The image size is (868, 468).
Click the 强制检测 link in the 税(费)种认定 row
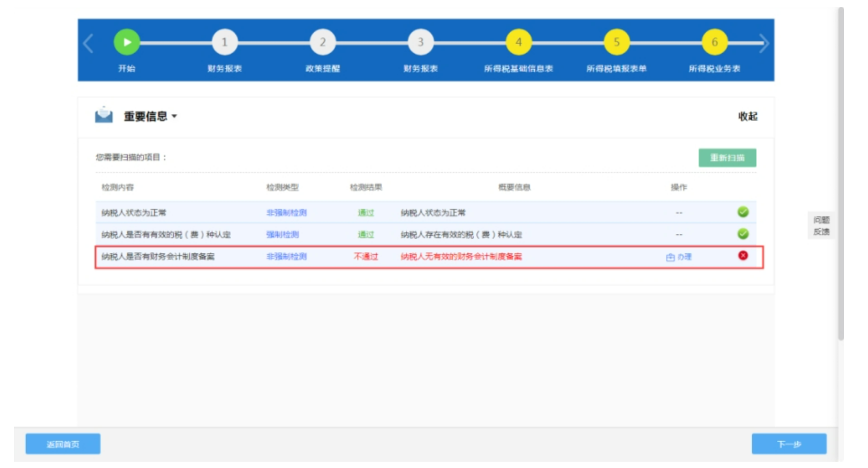click(x=282, y=234)
